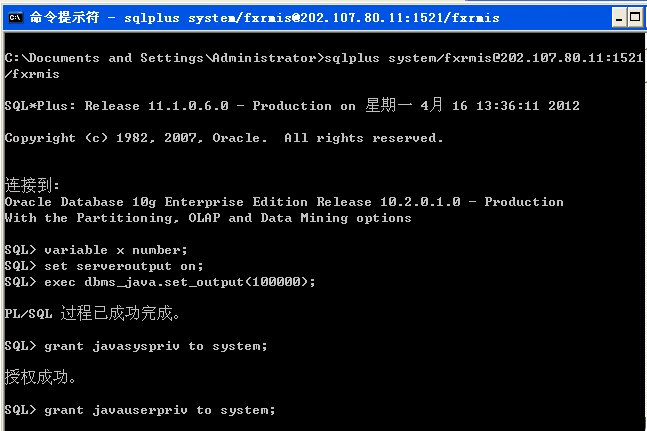Viewport: 647px width, 431px height.
Task: Click the Partitioning, OLAP and Data Mining line
Action: 208,218
